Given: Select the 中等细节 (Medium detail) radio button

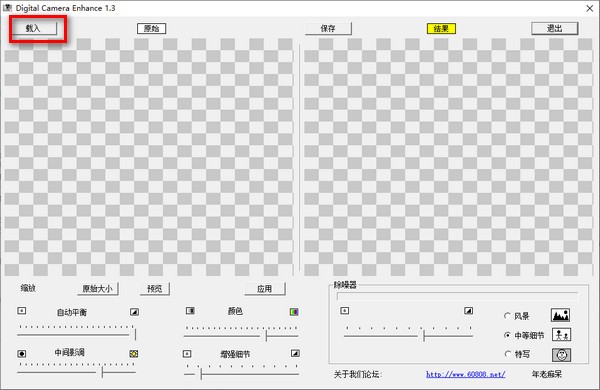Looking at the screenshot, I should click(x=507, y=335).
